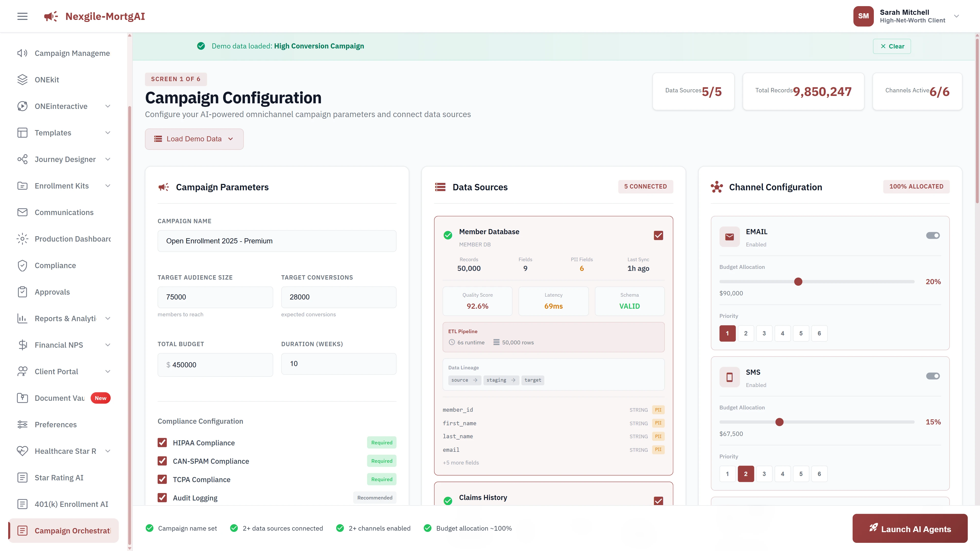Click the Campaign Name input field
The width and height of the screenshot is (980, 551).
tap(277, 241)
